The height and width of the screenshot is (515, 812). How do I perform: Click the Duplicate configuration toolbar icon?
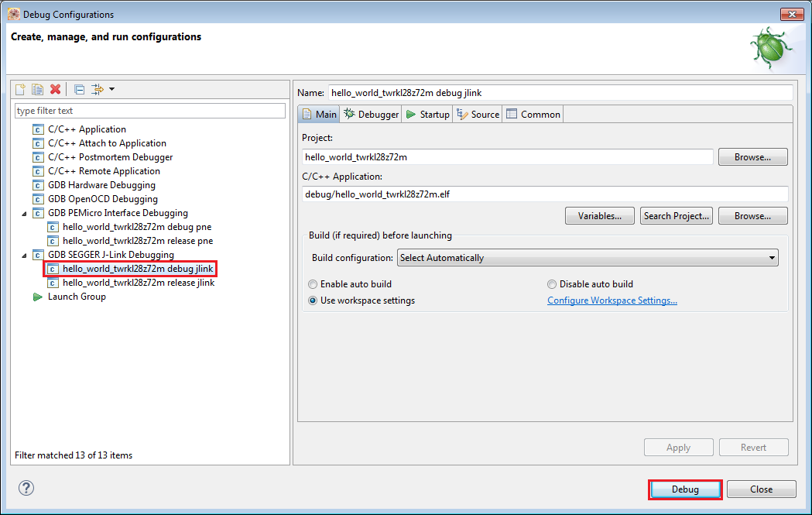pos(37,90)
